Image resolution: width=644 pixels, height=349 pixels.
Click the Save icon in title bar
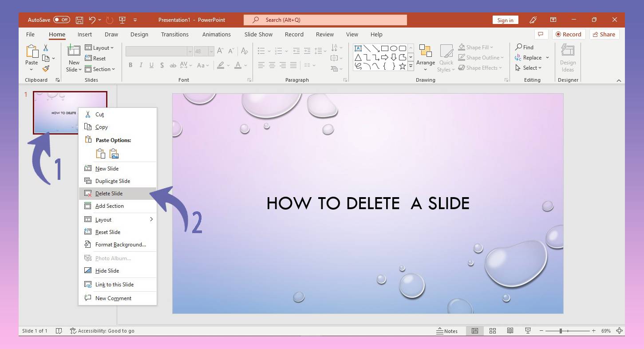(79, 20)
